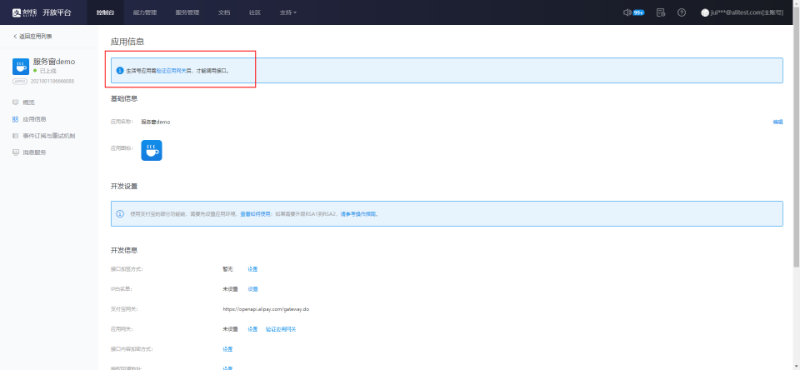Click the coffee cup app icon under 应用图标

pos(152,151)
